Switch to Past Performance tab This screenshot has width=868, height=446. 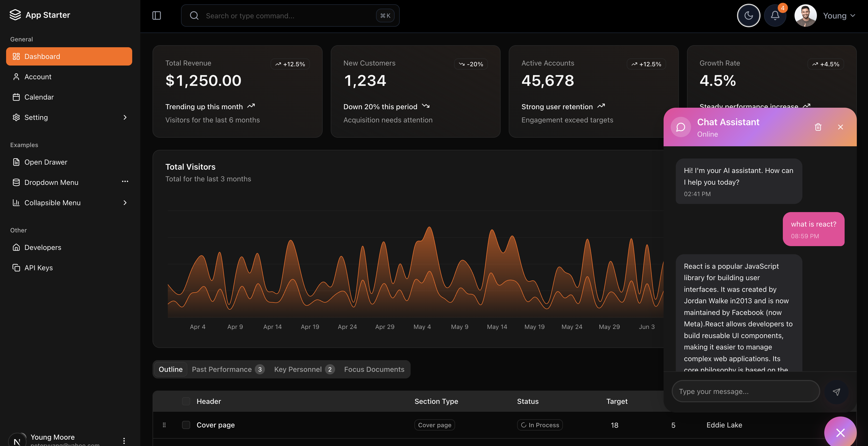[x=228, y=369]
